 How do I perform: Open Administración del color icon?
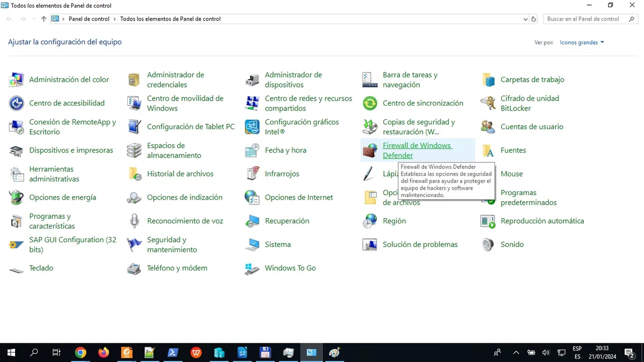click(x=17, y=79)
